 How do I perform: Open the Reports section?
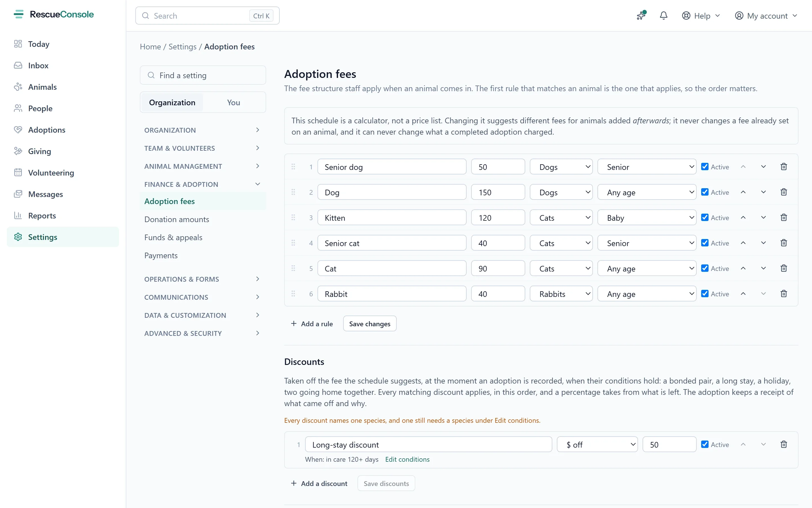tap(63, 216)
